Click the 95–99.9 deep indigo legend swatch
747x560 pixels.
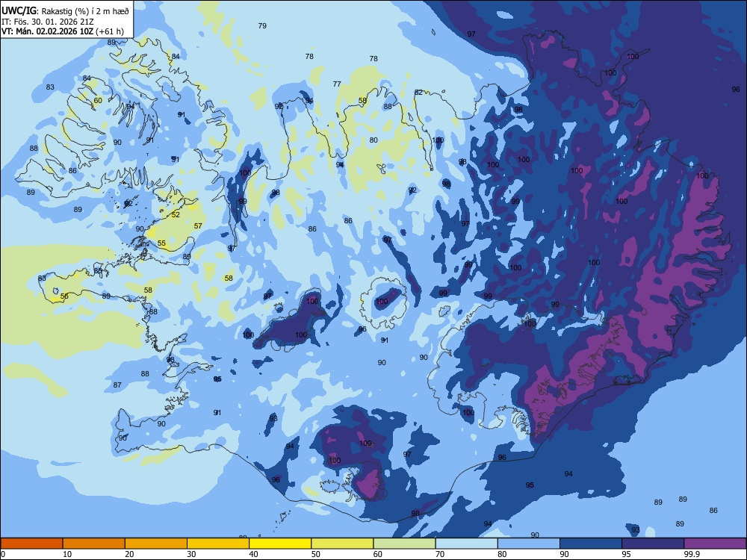pos(653,544)
